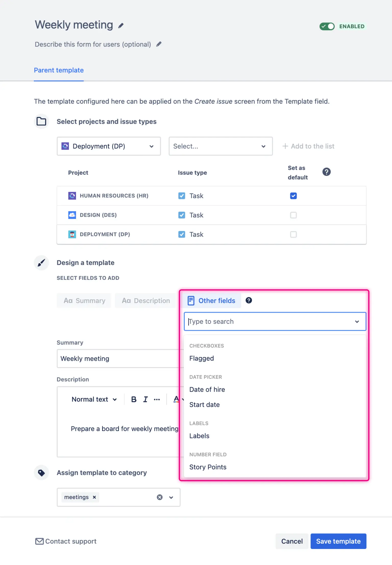Expand the Normal text style dropdown
Image resolution: width=392 pixels, height=565 pixels.
[x=94, y=399]
